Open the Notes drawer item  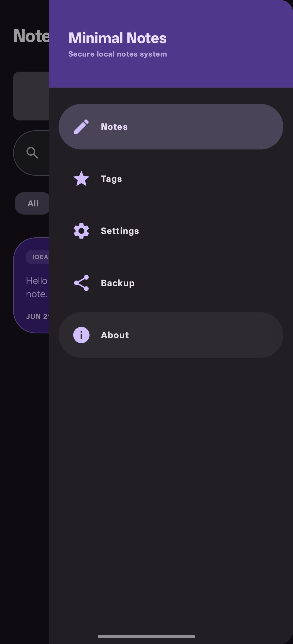pyautogui.click(x=171, y=127)
